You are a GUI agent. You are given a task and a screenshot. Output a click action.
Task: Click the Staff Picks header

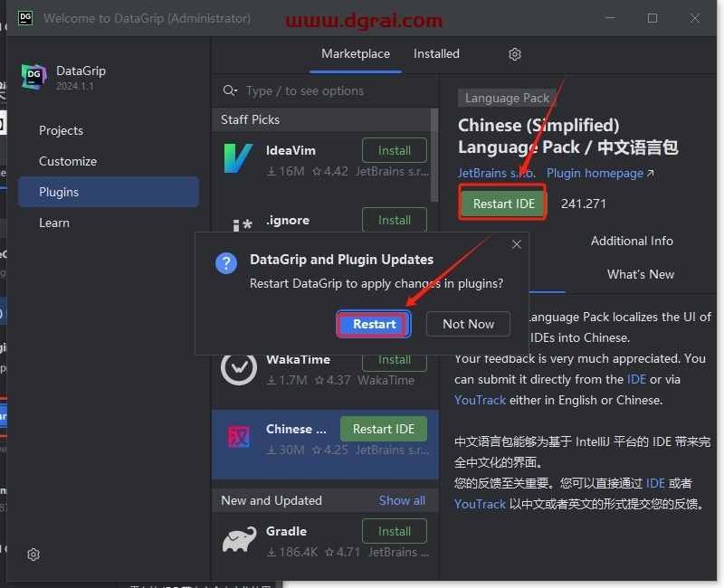(x=251, y=119)
